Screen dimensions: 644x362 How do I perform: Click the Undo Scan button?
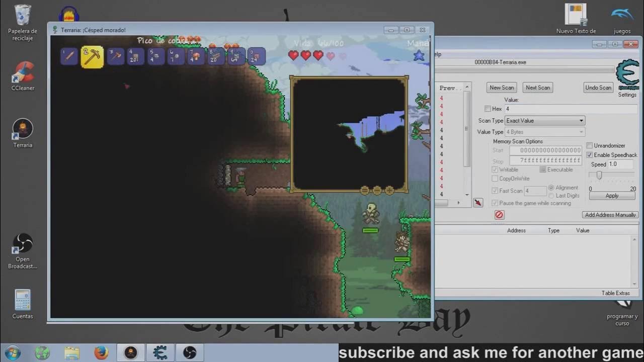(598, 87)
